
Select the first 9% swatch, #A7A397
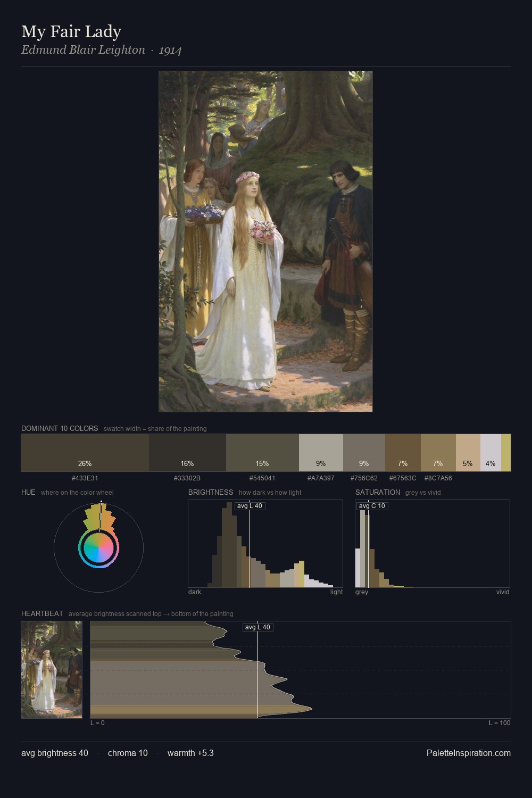(x=321, y=453)
